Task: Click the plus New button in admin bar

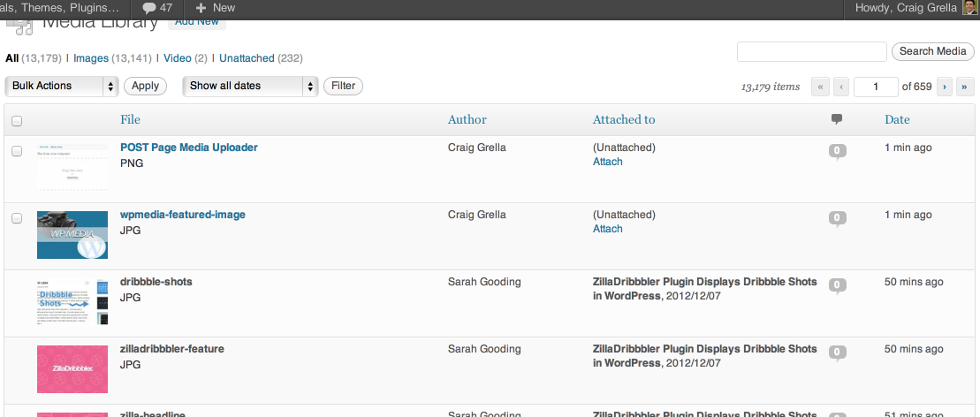Action: pos(216,8)
